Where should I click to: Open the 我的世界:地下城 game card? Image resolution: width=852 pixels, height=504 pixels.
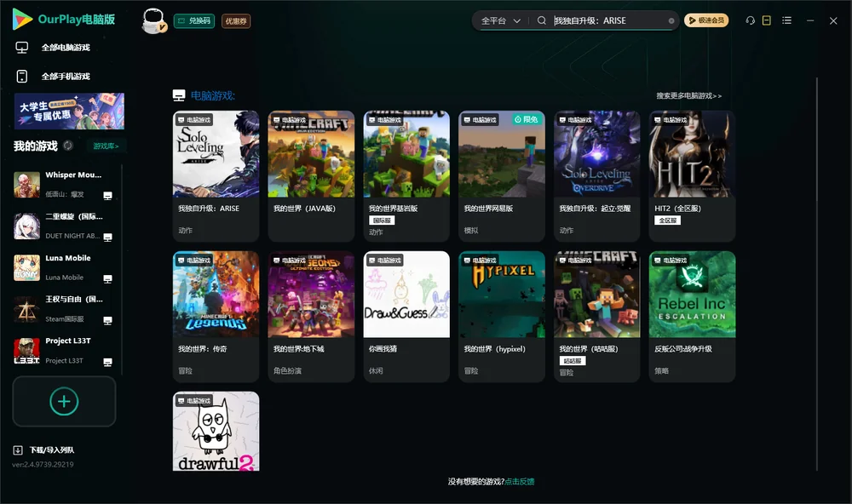click(311, 317)
